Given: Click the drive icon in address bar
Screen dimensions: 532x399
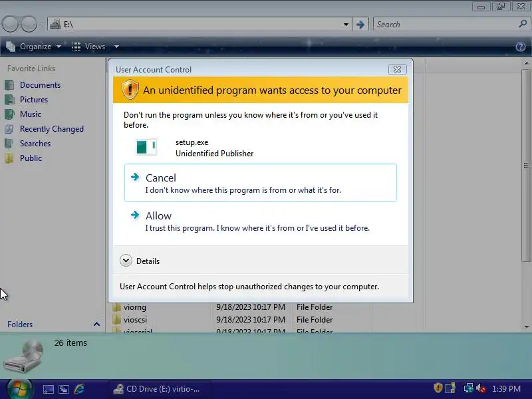Looking at the screenshot, I should 55,24.
